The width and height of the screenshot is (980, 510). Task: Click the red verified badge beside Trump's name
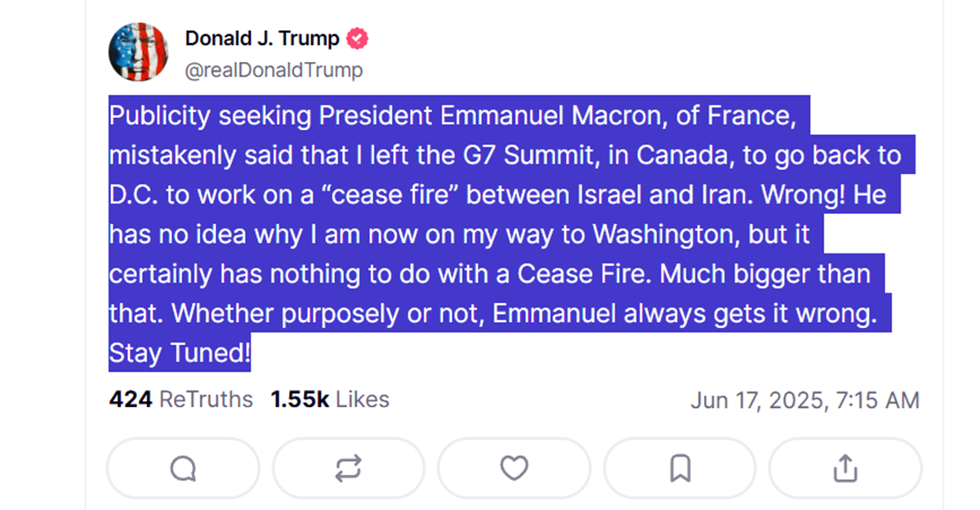(x=357, y=38)
